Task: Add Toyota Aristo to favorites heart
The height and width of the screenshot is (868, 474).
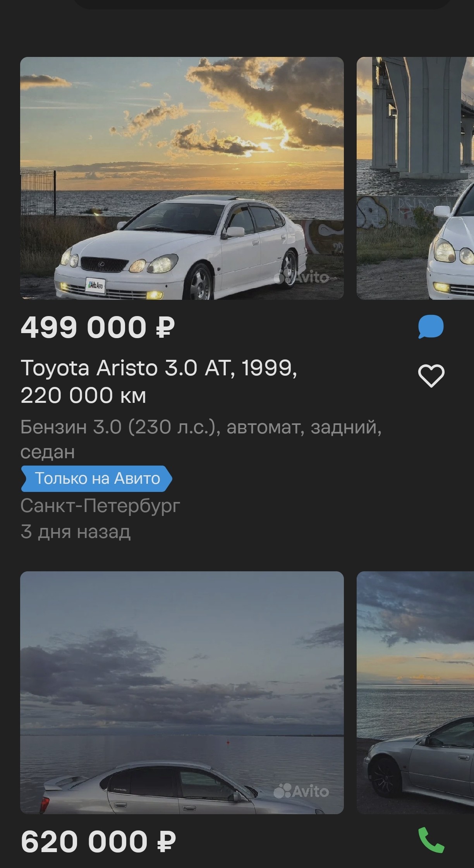Action: [x=431, y=376]
